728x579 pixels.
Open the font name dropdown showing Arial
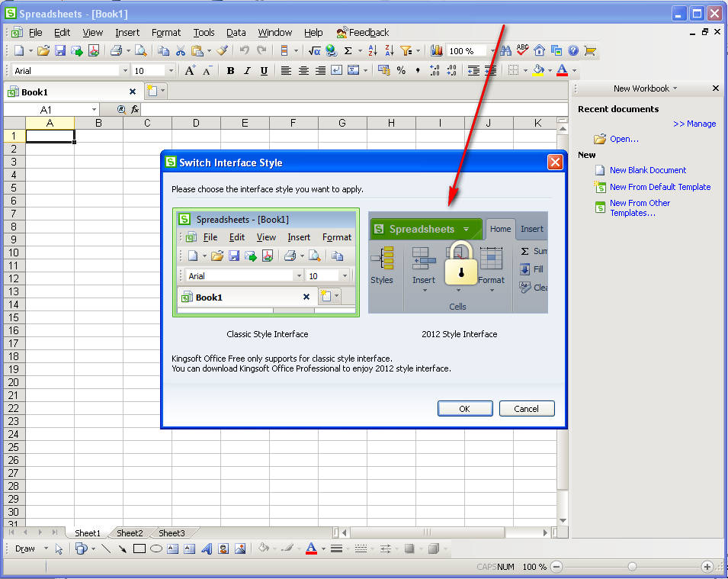(x=125, y=71)
